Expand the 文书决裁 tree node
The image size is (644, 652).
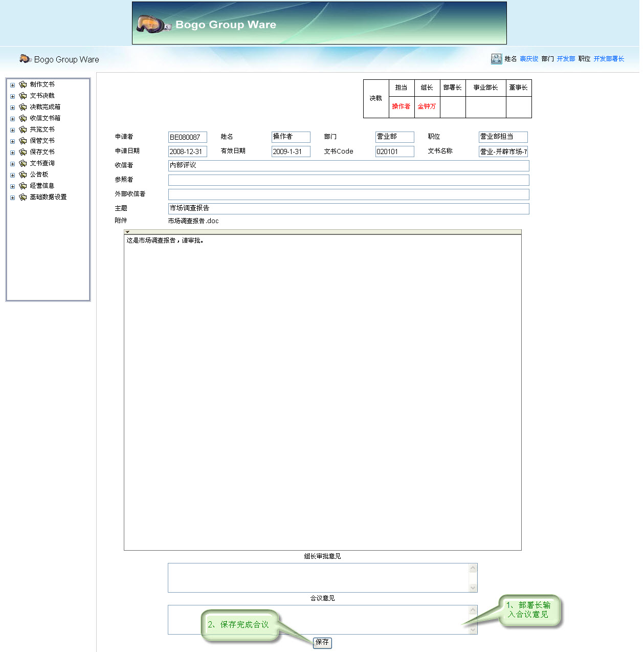coord(12,96)
